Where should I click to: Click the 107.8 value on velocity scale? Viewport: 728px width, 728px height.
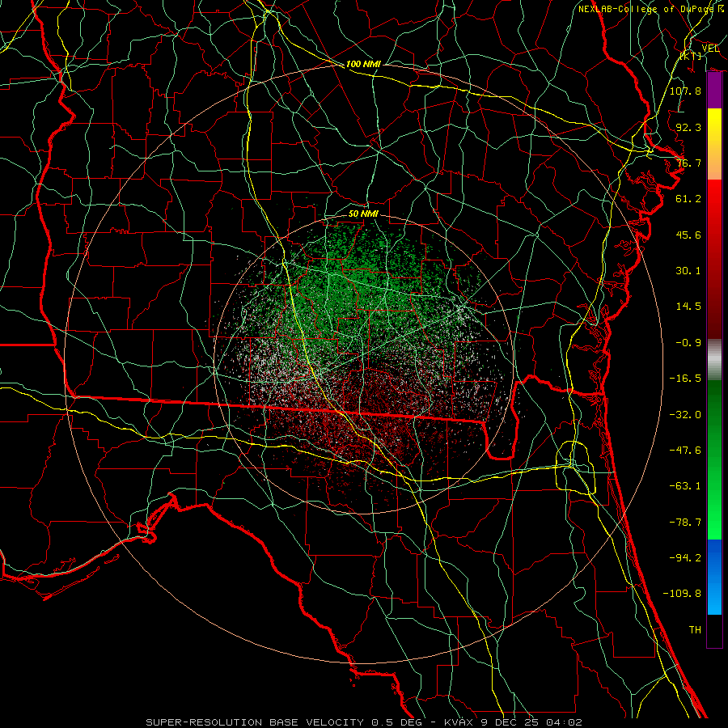[x=685, y=91]
